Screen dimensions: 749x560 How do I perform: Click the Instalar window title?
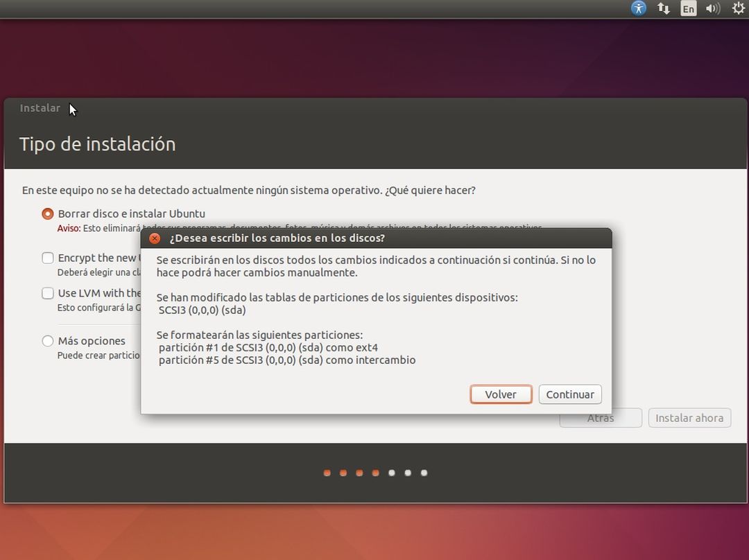[x=40, y=107]
